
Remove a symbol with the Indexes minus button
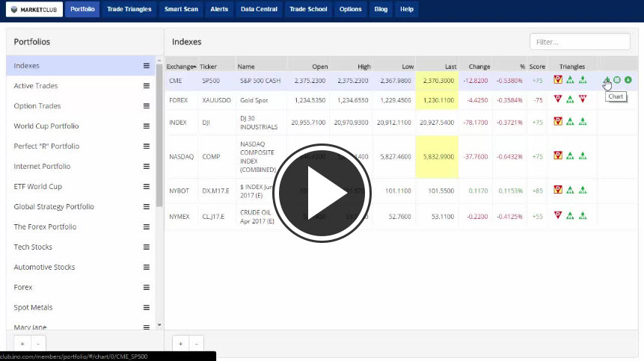[x=196, y=344]
